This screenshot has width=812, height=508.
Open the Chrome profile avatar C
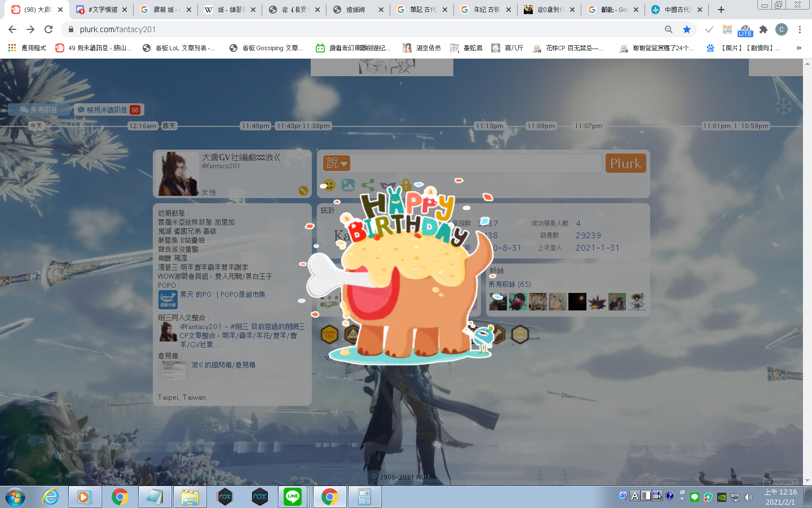[x=782, y=29]
